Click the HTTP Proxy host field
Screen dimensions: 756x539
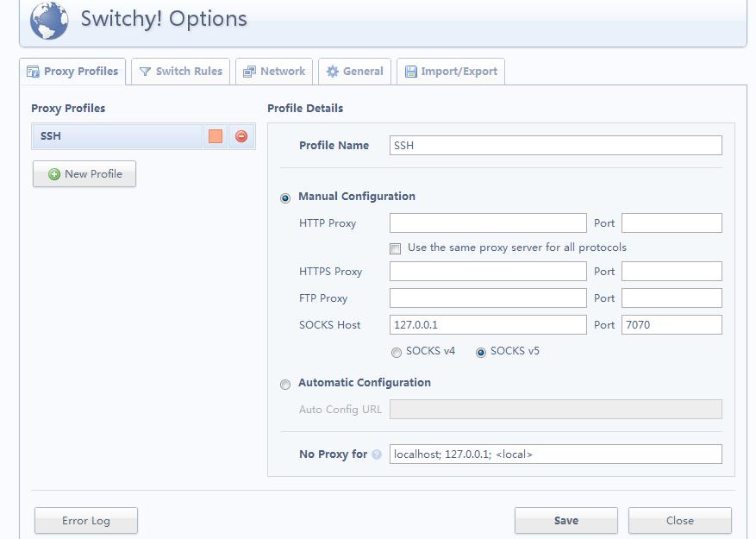click(488, 223)
